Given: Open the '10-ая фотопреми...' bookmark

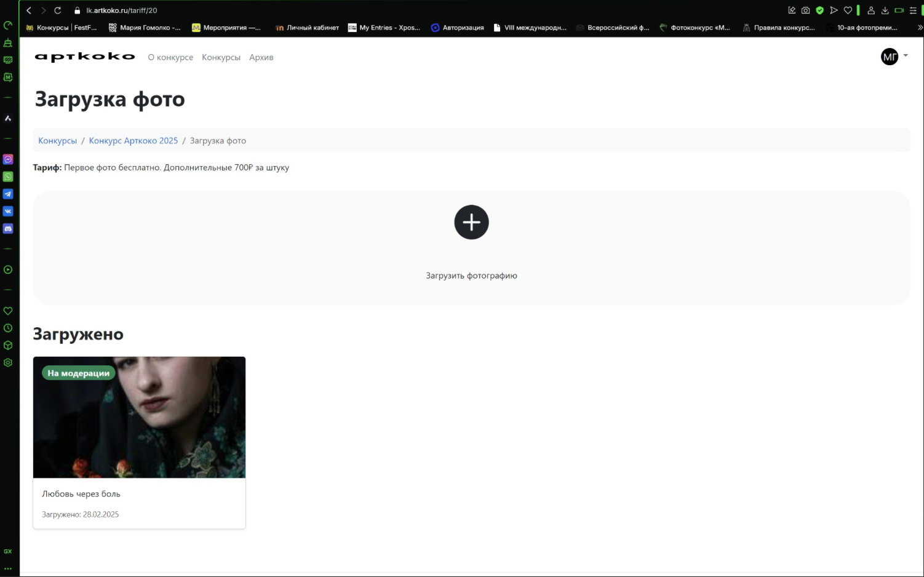Looking at the screenshot, I should coord(862,28).
